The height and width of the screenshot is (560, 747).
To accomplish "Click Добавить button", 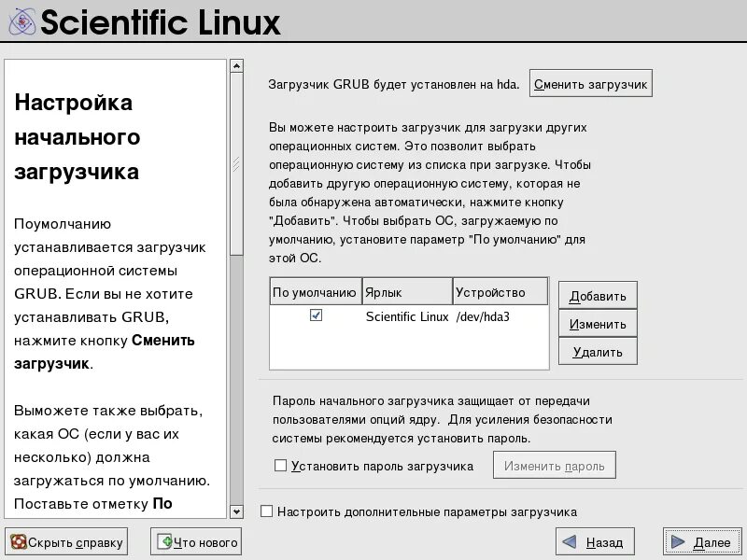I will tap(598, 296).
